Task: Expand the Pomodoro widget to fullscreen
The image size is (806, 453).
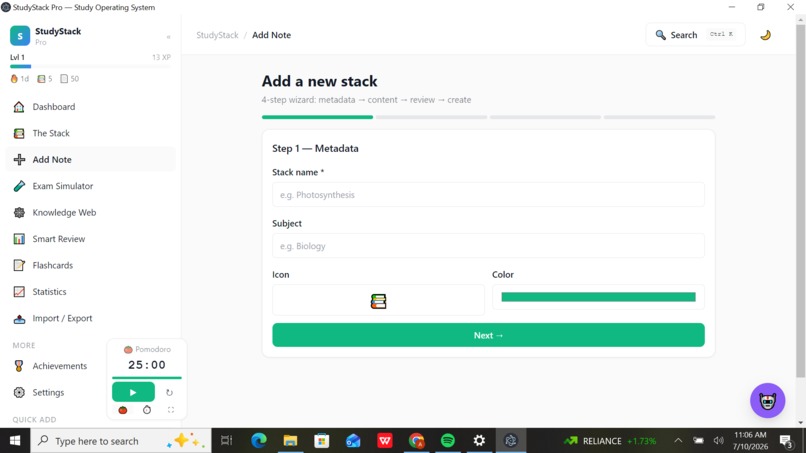Action: [x=171, y=410]
